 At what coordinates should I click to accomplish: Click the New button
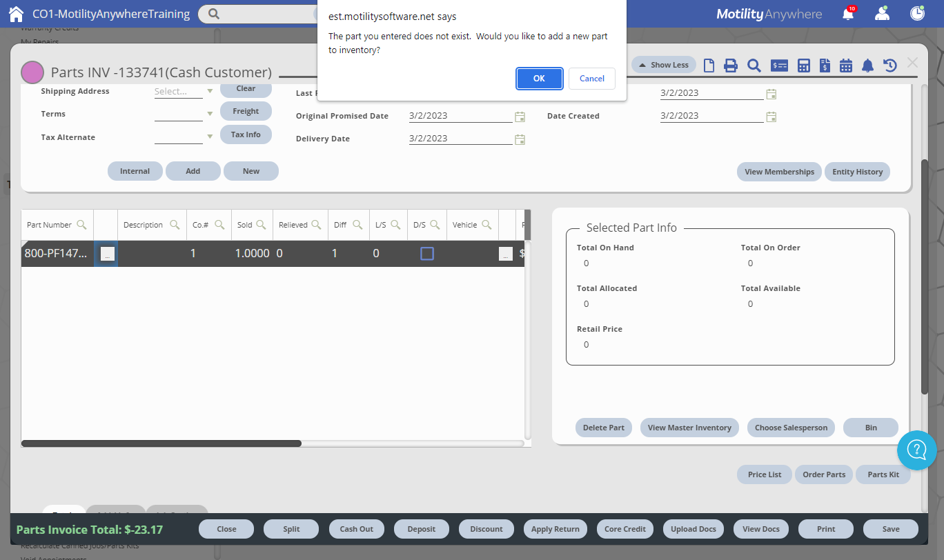tap(251, 171)
